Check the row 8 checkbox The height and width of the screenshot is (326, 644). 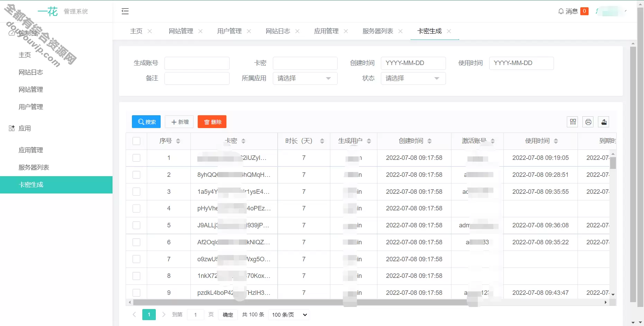136,276
